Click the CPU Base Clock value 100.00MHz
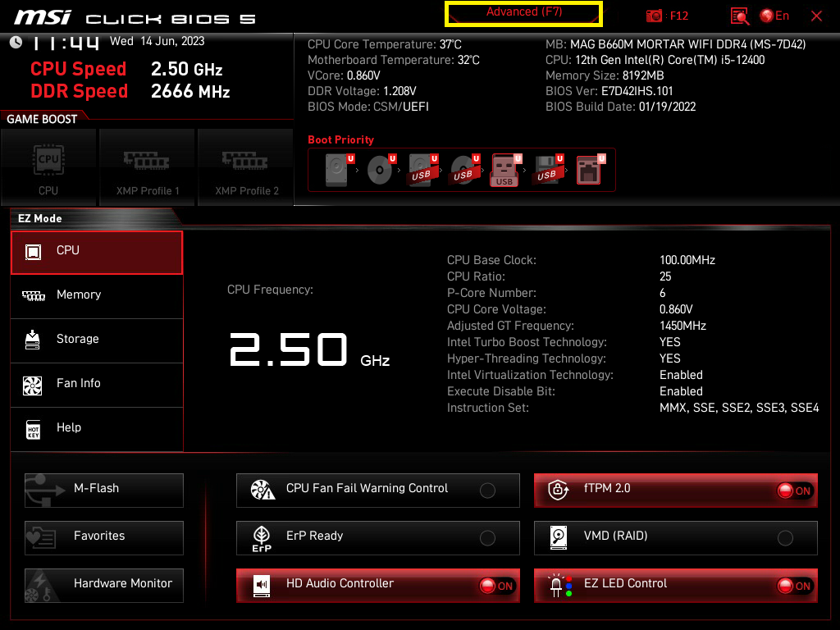The width and height of the screenshot is (840, 630). pos(687,260)
